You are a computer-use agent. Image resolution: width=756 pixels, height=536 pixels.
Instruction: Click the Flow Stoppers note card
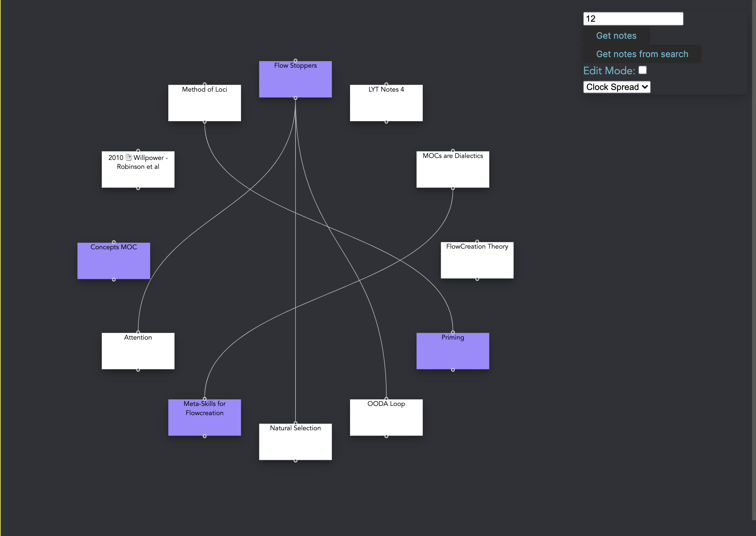295,81
